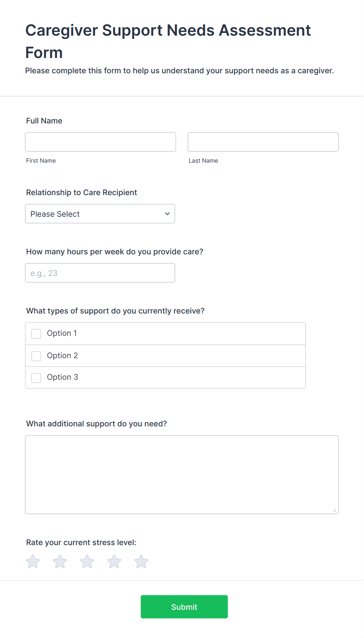Grab the textarea resize handle
This screenshot has width=364, height=638.
click(334, 510)
